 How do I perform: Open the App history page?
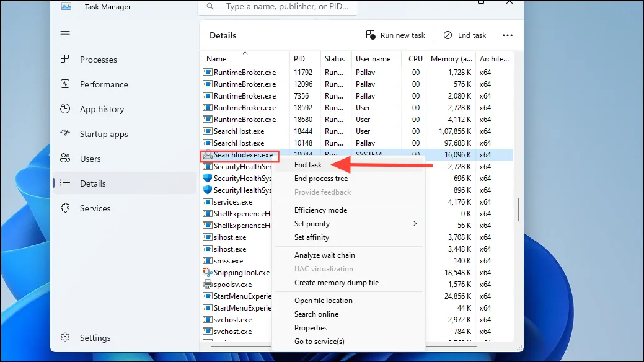tap(125, 109)
